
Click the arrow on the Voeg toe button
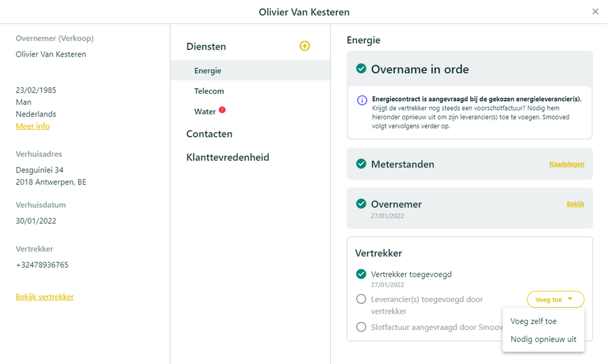570,299
